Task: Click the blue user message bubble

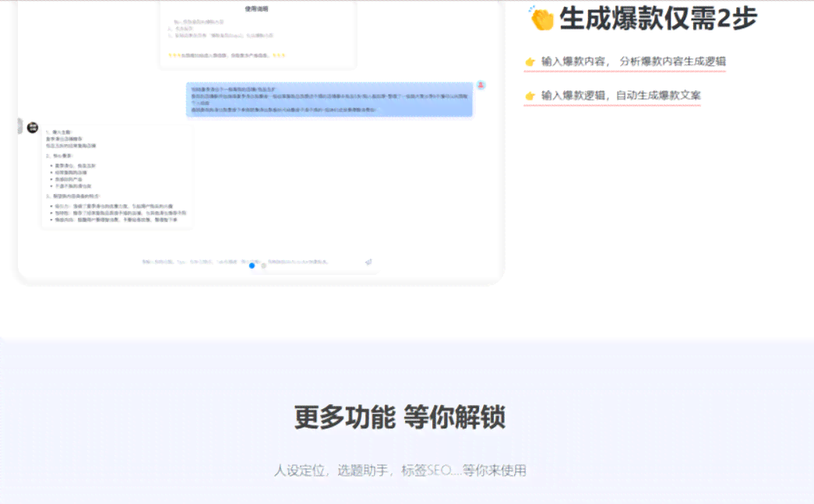Action: (x=329, y=99)
